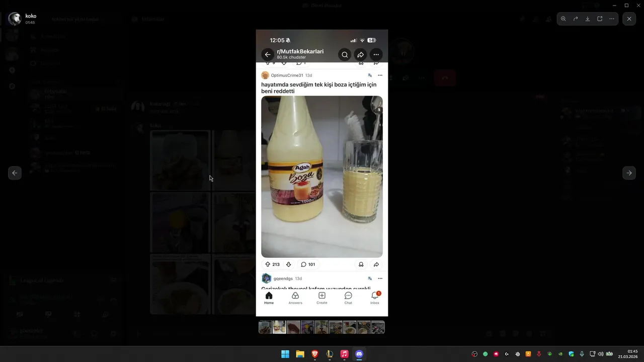Open OBS Studio tray icon

(x=474, y=354)
